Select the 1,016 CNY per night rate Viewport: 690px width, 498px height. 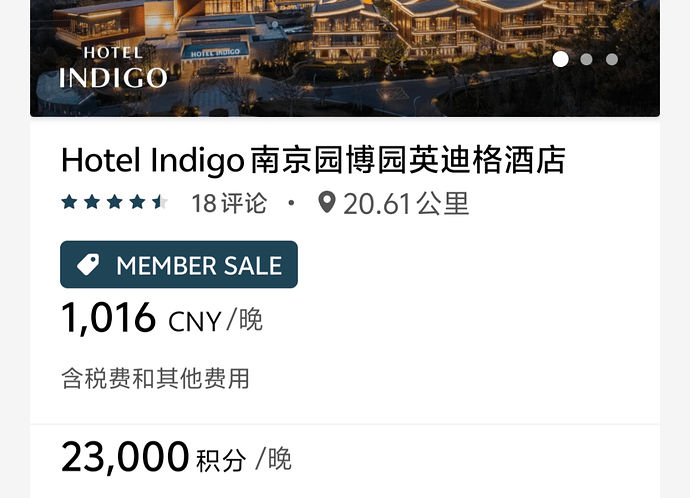(161, 318)
